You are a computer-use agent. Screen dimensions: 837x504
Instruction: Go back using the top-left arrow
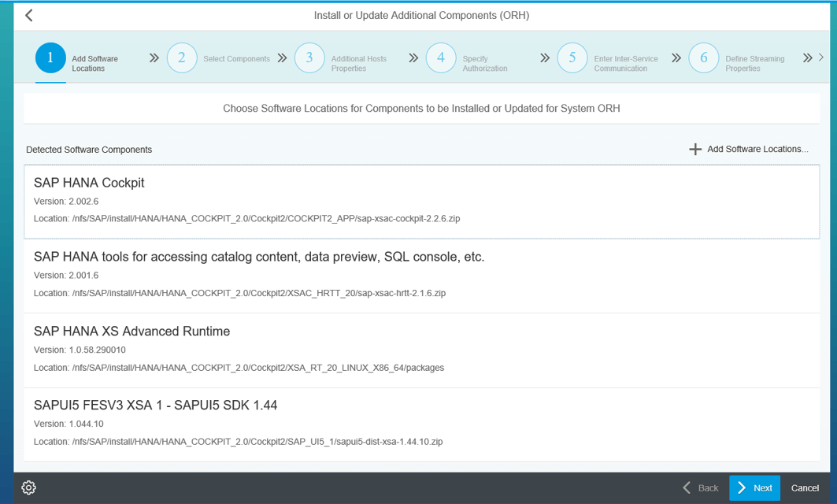tap(29, 16)
